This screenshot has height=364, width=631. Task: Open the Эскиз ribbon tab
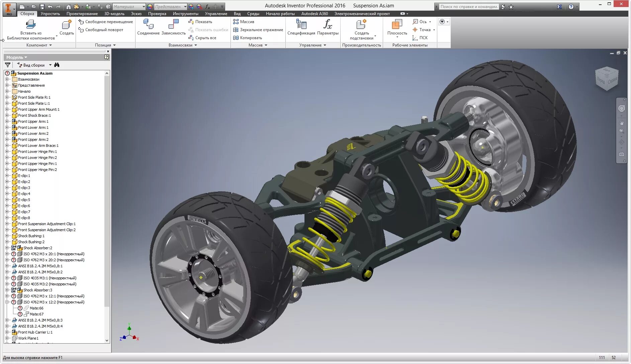(x=136, y=14)
